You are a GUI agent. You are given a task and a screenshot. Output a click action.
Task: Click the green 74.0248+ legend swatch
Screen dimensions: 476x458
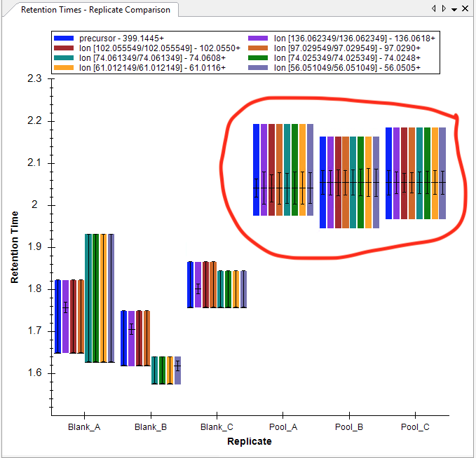coord(260,58)
